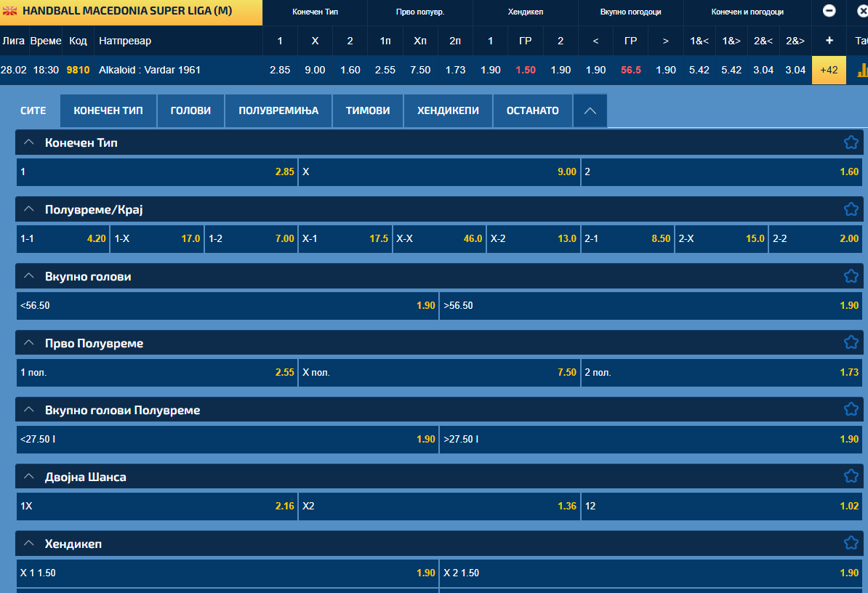
Task: Close the league panel with X icon
Action: point(863,12)
